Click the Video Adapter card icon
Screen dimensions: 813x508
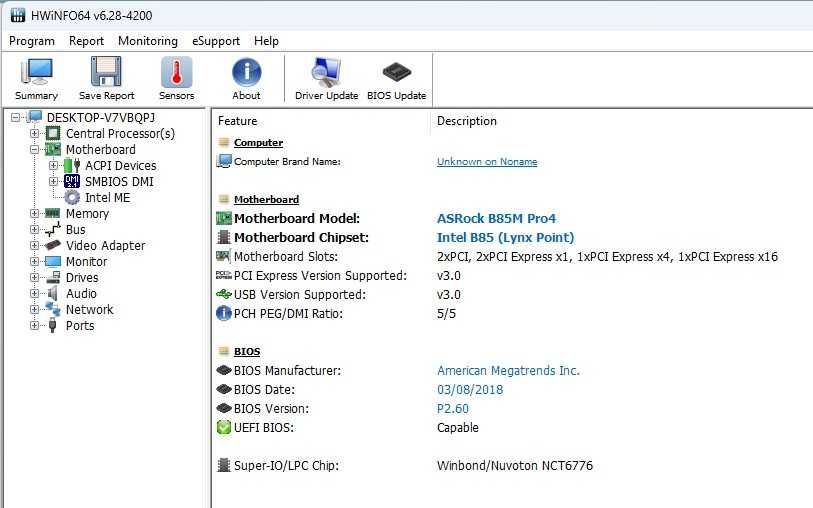(x=52, y=245)
